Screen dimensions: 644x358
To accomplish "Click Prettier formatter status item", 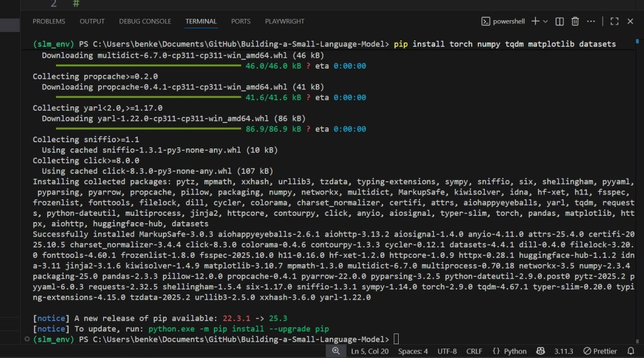I will click(x=600, y=352).
